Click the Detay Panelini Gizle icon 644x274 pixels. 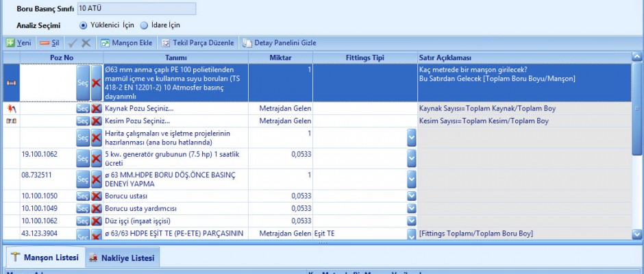point(247,42)
